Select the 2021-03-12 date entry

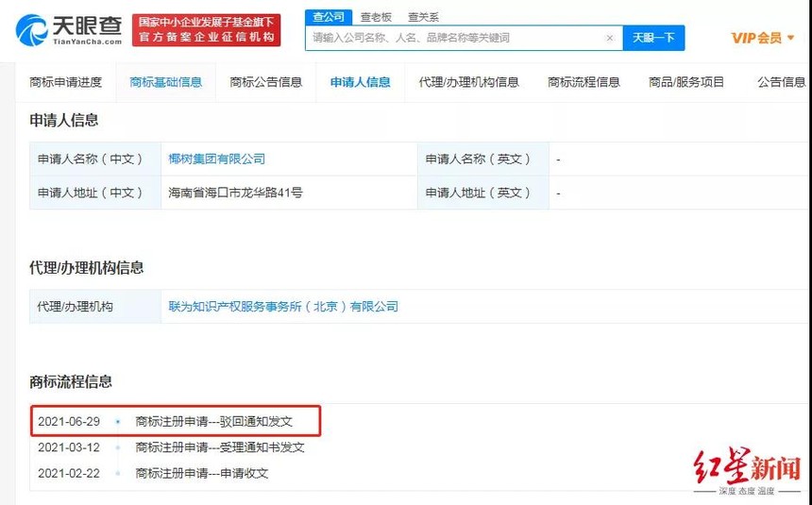(x=69, y=447)
